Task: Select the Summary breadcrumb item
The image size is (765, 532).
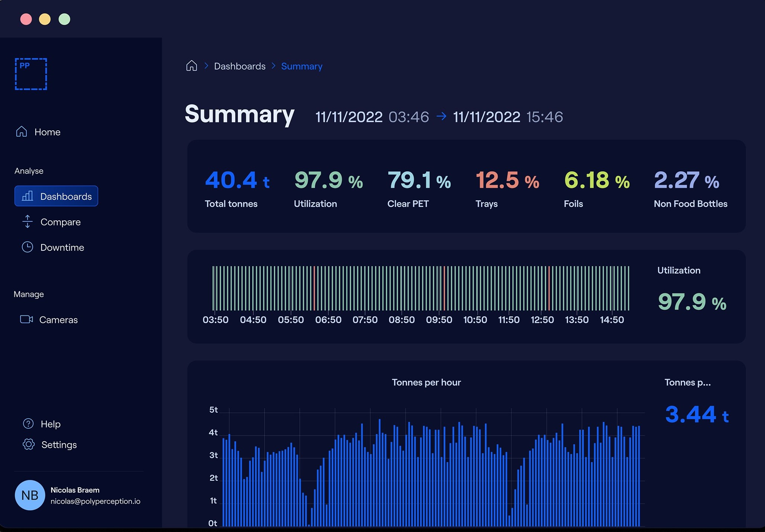Action: click(301, 66)
